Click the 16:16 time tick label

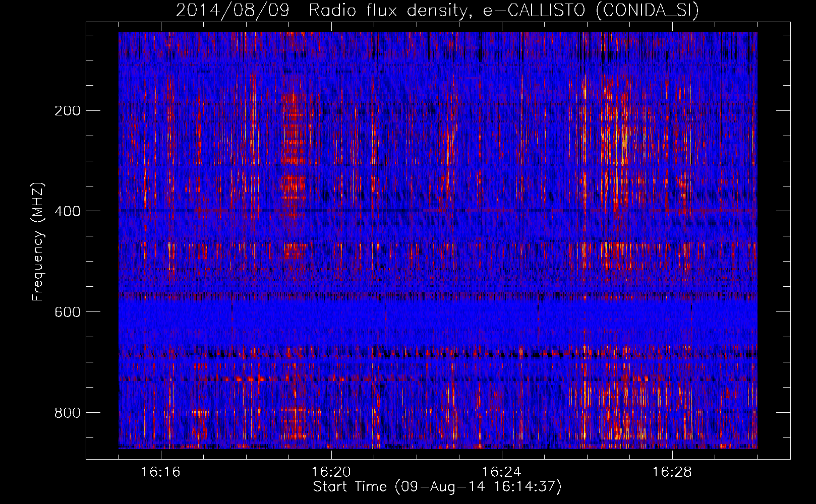pos(161,472)
